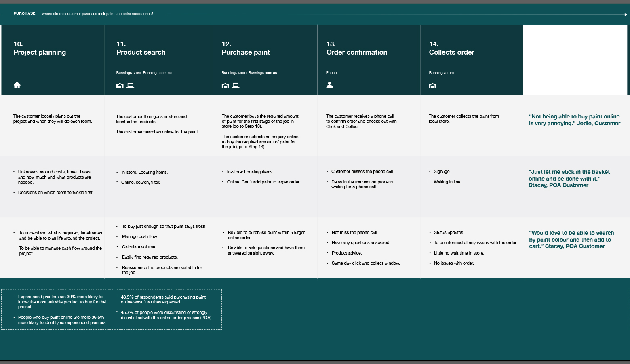
Task: Click the store icon under Collects order
Action: click(x=432, y=85)
